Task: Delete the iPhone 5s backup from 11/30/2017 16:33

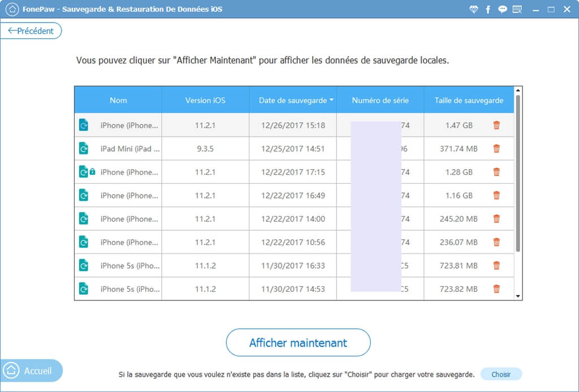Action: (496, 265)
